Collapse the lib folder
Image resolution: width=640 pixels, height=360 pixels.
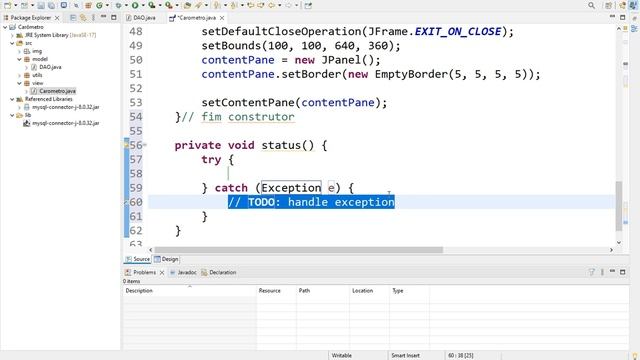click(12, 115)
